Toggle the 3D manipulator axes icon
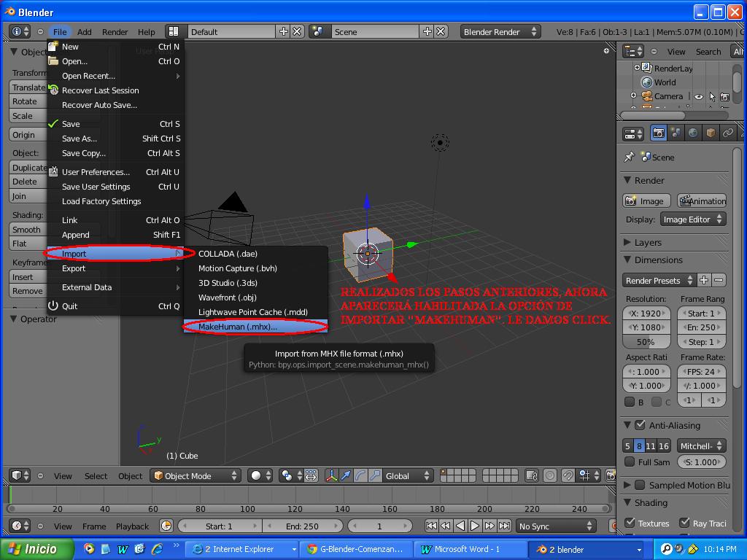The height and width of the screenshot is (560, 747). click(332, 475)
